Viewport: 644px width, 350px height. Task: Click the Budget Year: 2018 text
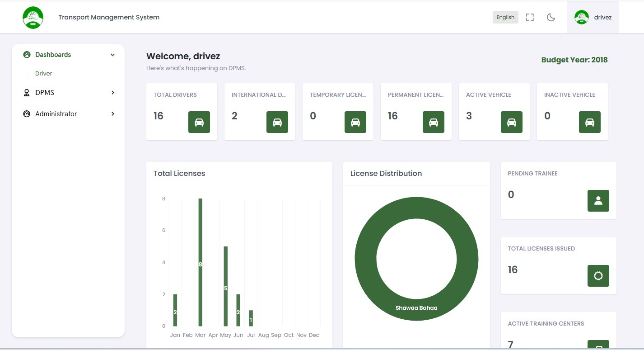pos(574,60)
